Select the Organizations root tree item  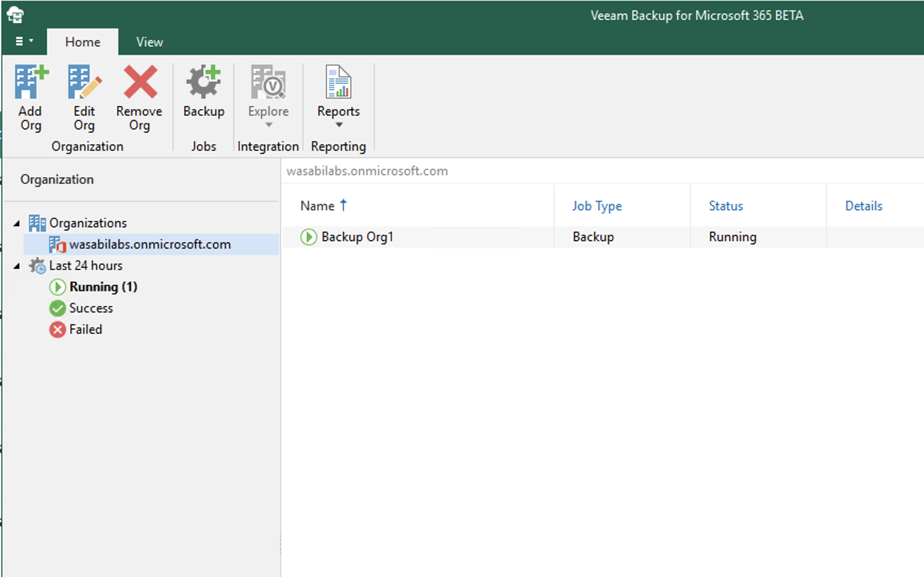[88, 223]
